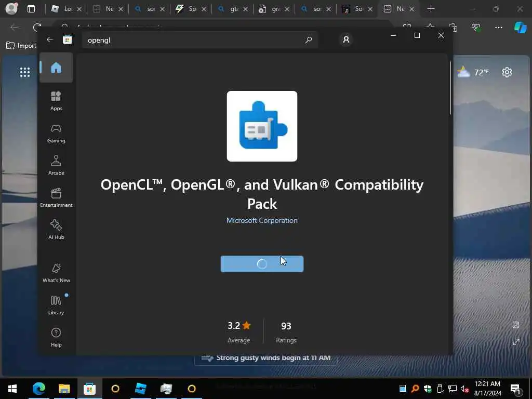Open Edge tab actions menu icon

31,9
